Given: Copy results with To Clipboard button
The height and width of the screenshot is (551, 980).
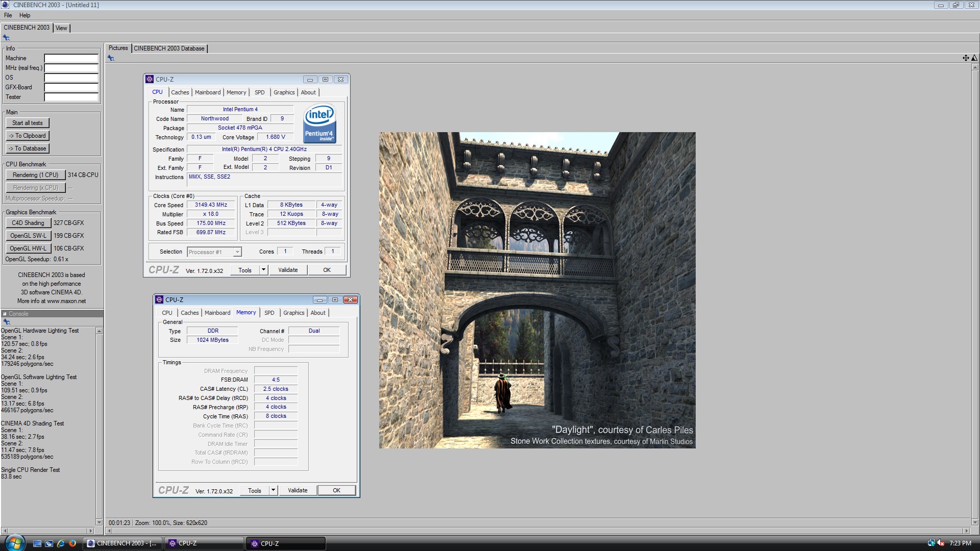Looking at the screenshot, I should [x=28, y=136].
